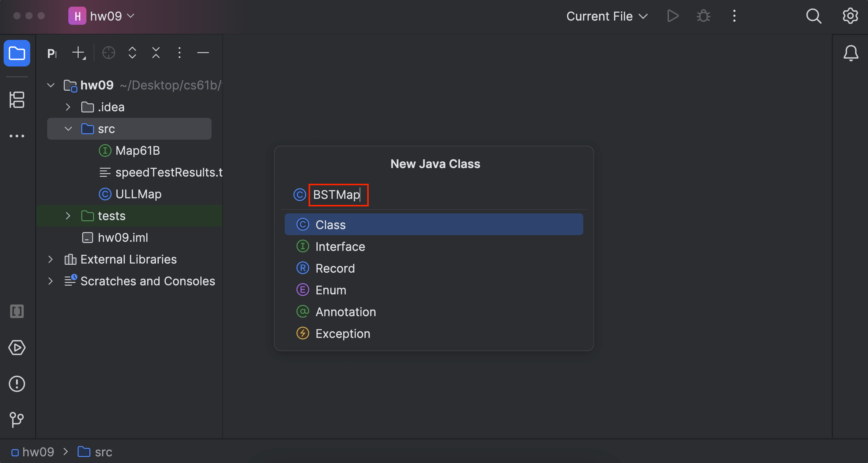This screenshot has width=868, height=463.
Task: Pick Record from the class type list
Action: [335, 268]
